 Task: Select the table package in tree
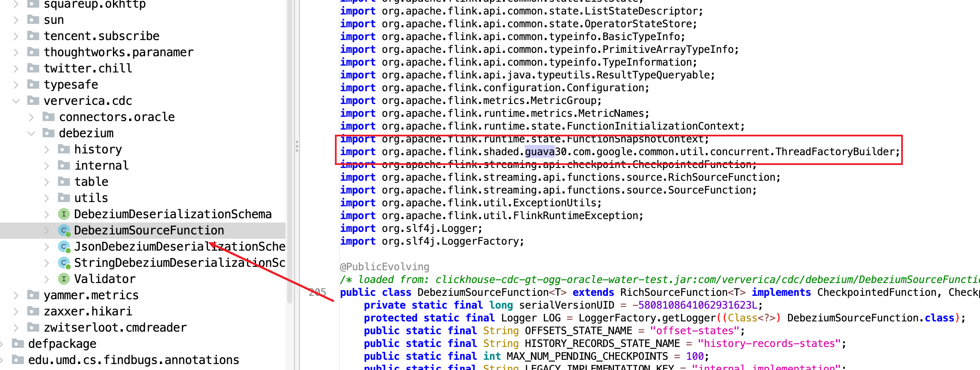point(91,182)
